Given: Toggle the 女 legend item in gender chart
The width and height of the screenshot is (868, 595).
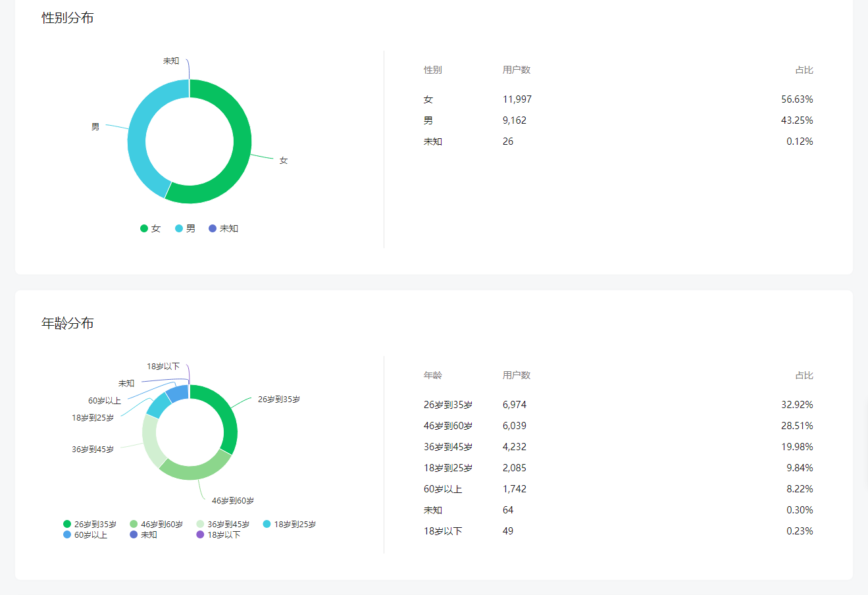Looking at the screenshot, I should pos(150,228).
